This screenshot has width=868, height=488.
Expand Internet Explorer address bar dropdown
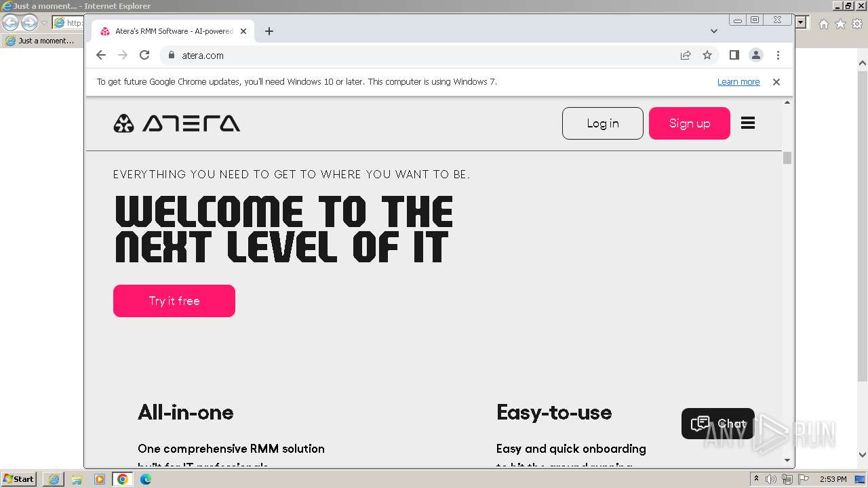click(x=801, y=22)
